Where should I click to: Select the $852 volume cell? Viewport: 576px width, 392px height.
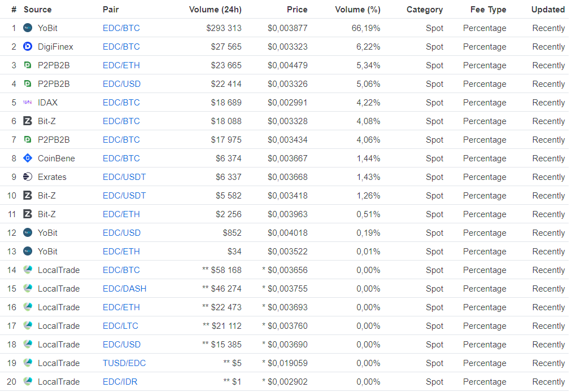(232, 233)
